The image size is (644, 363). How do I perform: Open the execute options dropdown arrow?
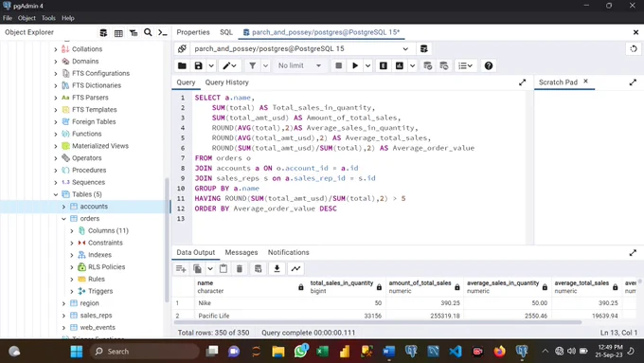pos(368,65)
